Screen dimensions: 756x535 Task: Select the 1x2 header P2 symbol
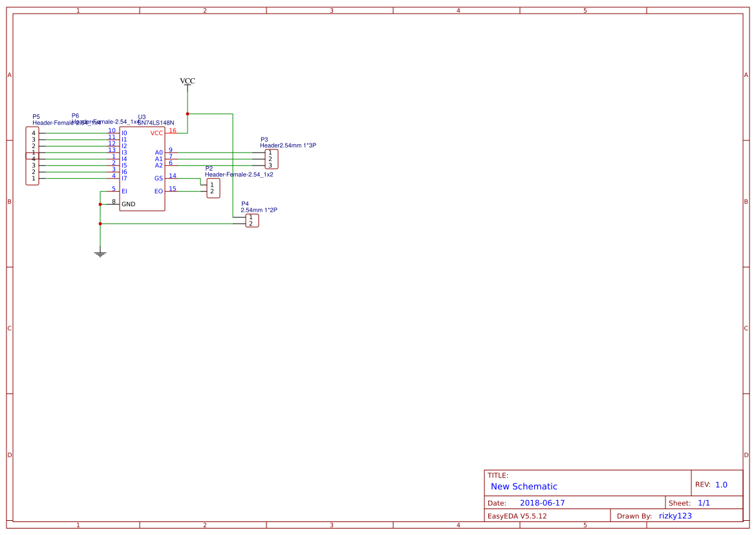[x=213, y=188]
